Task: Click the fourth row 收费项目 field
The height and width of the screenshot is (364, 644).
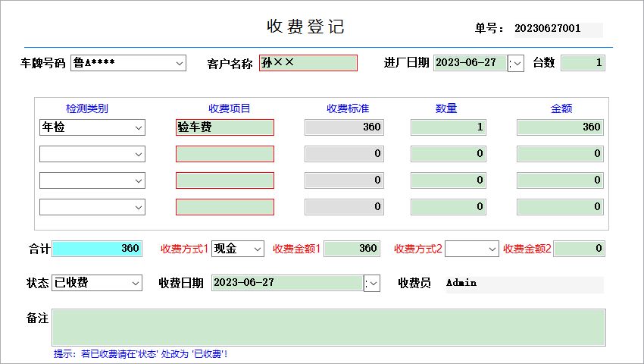Action: pos(225,207)
